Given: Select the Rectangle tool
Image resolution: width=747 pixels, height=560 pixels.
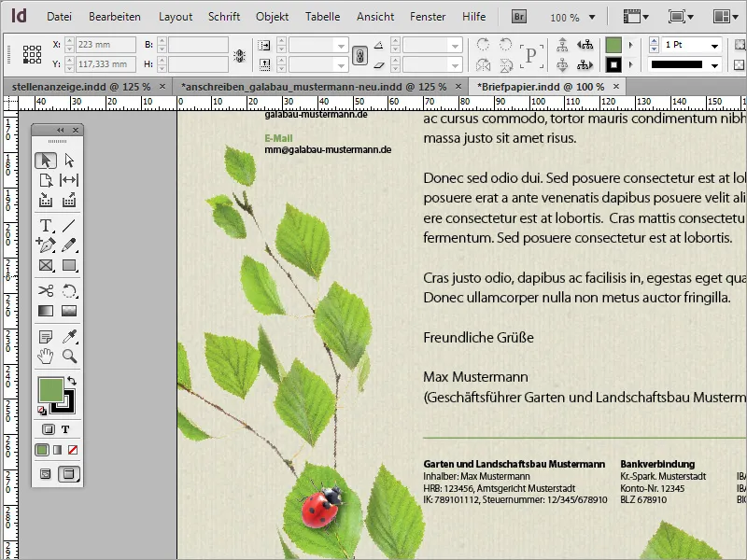Looking at the screenshot, I should (x=69, y=265).
